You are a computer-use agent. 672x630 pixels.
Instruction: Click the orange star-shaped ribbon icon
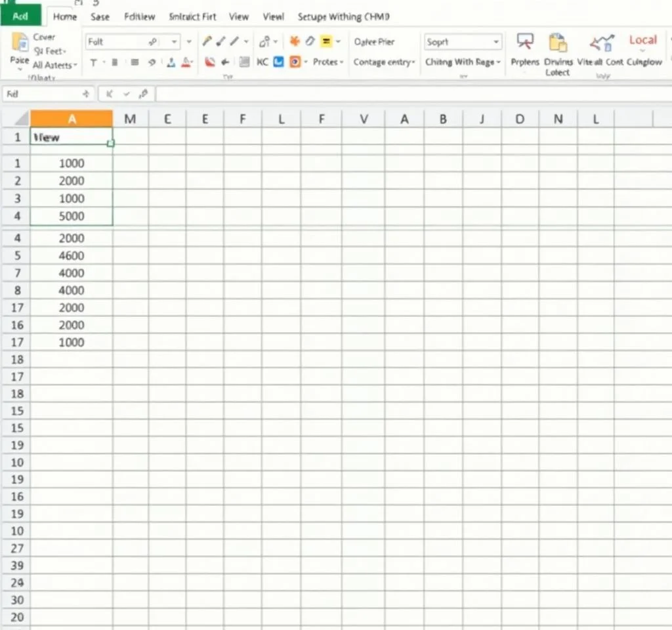tap(295, 41)
